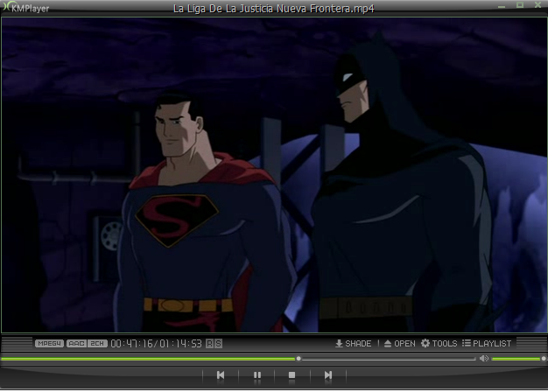Seek in the playback progress bar
548x392 pixels.
pyautogui.click(x=238, y=359)
